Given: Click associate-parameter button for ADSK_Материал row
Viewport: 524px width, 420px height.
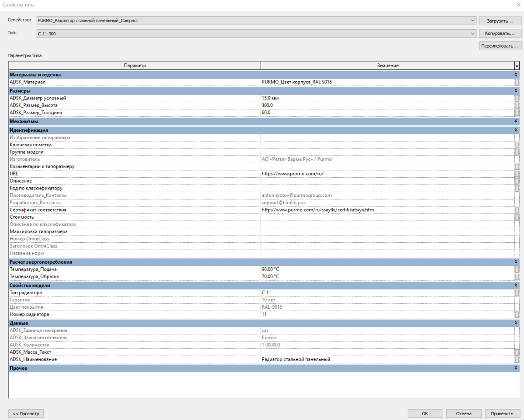Looking at the screenshot, I should pyautogui.click(x=517, y=82).
